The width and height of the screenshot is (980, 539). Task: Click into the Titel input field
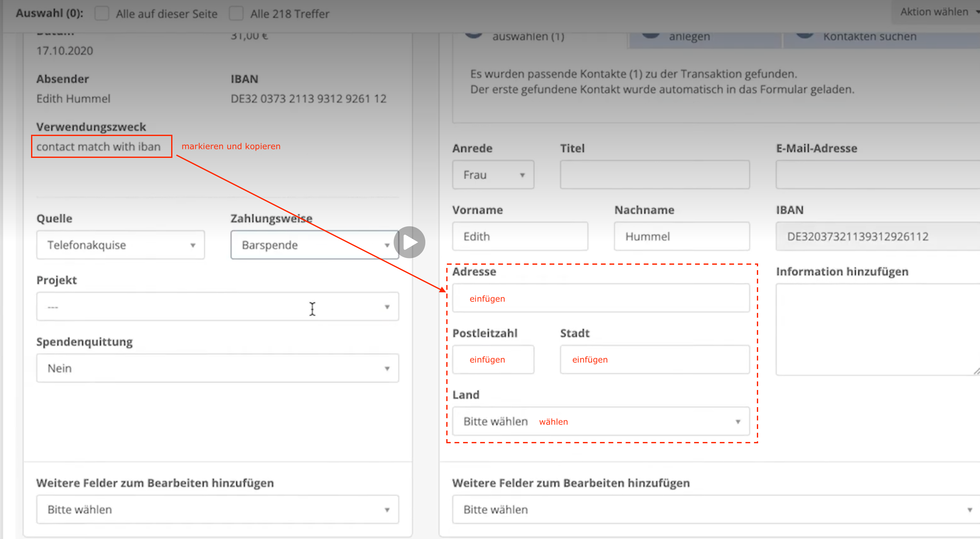pyautogui.click(x=654, y=175)
